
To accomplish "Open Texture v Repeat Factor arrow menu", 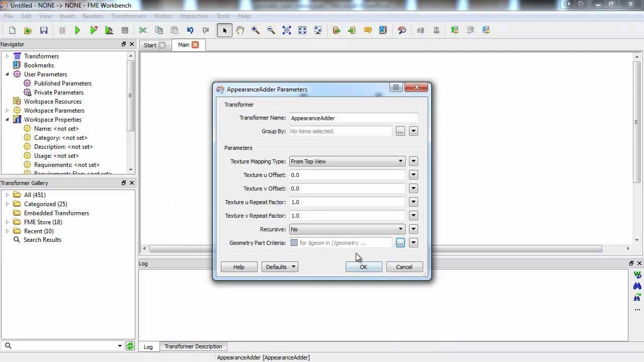I will pyautogui.click(x=413, y=216).
